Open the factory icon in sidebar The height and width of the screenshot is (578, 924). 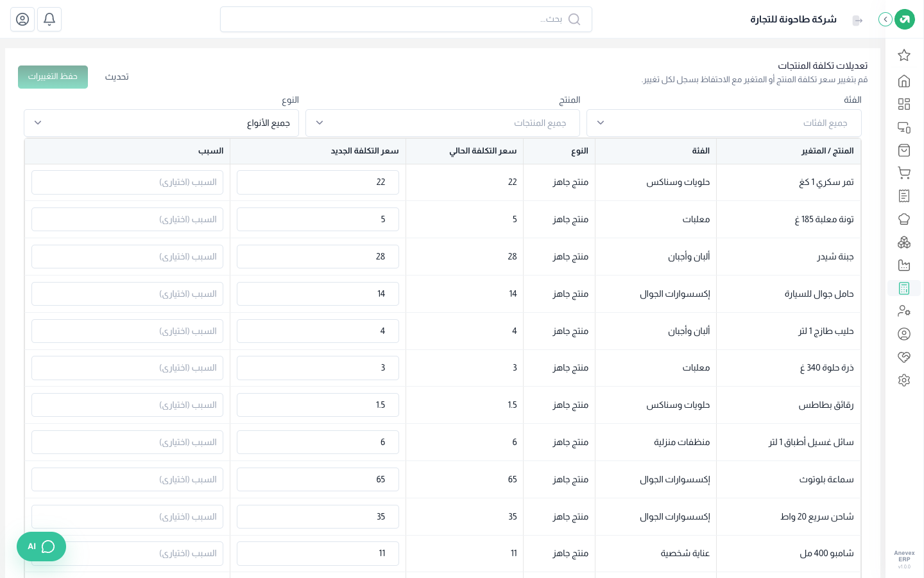point(904,265)
